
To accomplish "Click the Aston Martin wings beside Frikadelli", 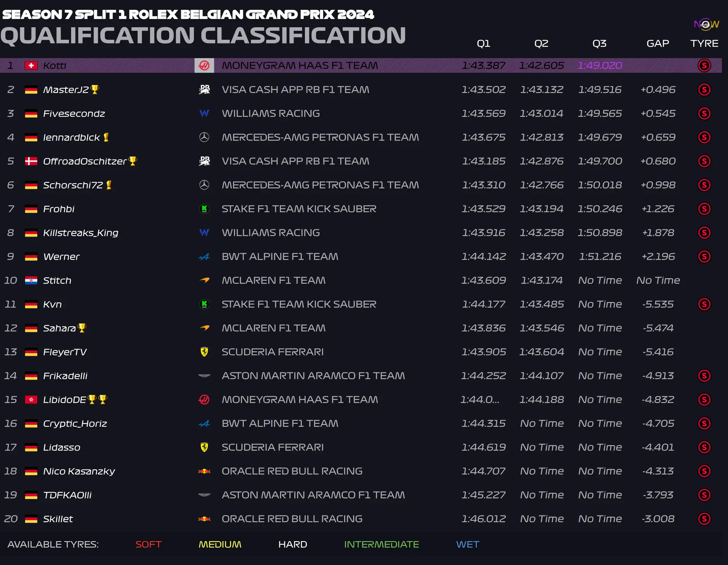I will [x=204, y=376].
